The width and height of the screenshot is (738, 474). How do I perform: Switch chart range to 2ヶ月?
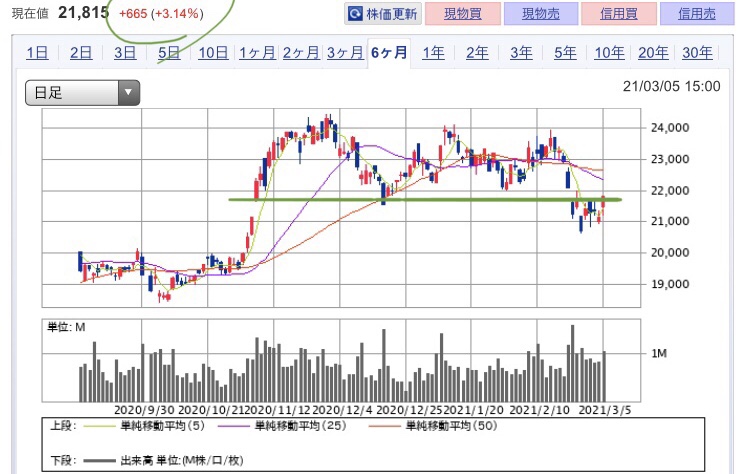click(x=301, y=53)
